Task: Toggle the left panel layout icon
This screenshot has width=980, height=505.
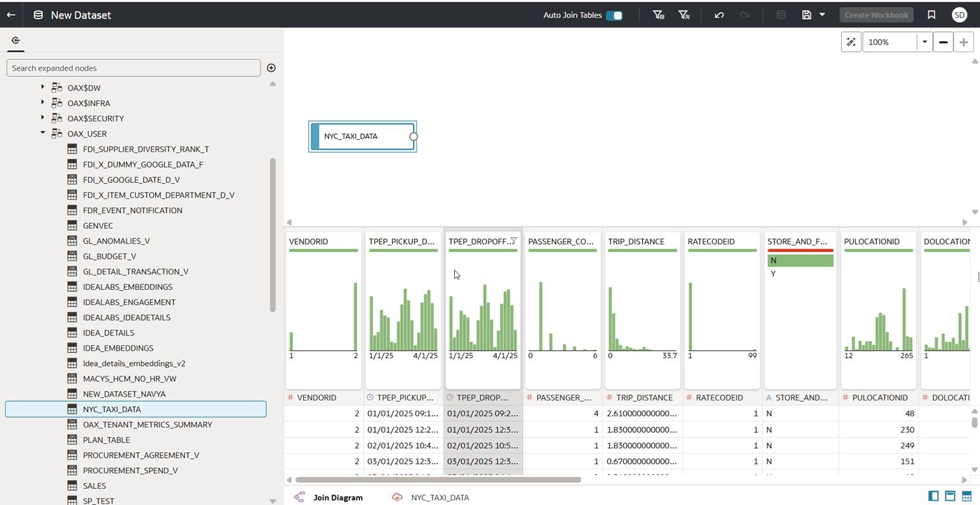Action: click(x=933, y=496)
